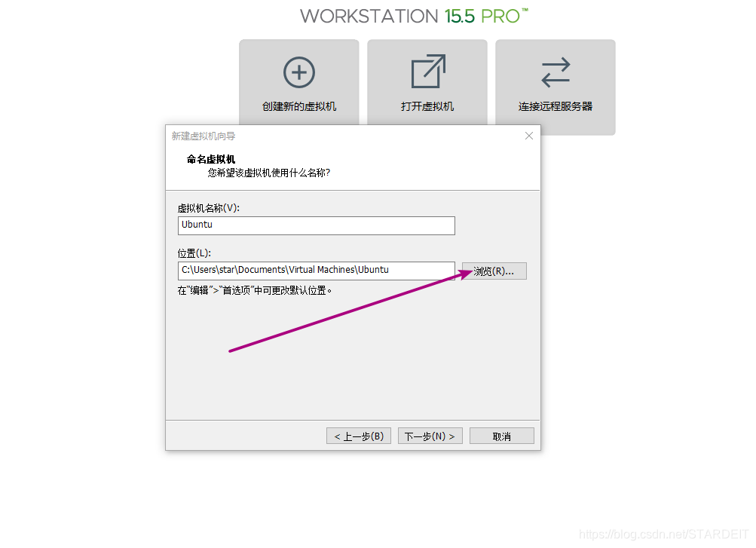Image resolution: width=756 pixels, height=548 pixels.
Task: Click the 位置 path input field
Action: [x=317, y=271]
